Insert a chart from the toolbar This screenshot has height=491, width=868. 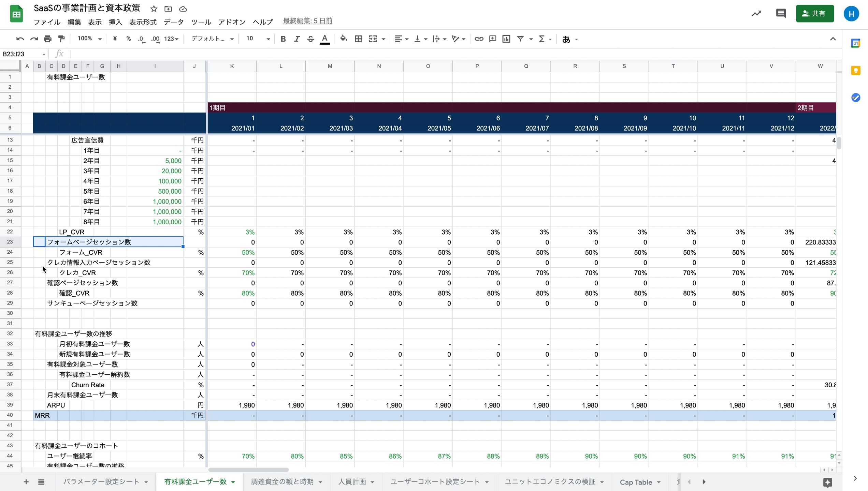[506, 39]
